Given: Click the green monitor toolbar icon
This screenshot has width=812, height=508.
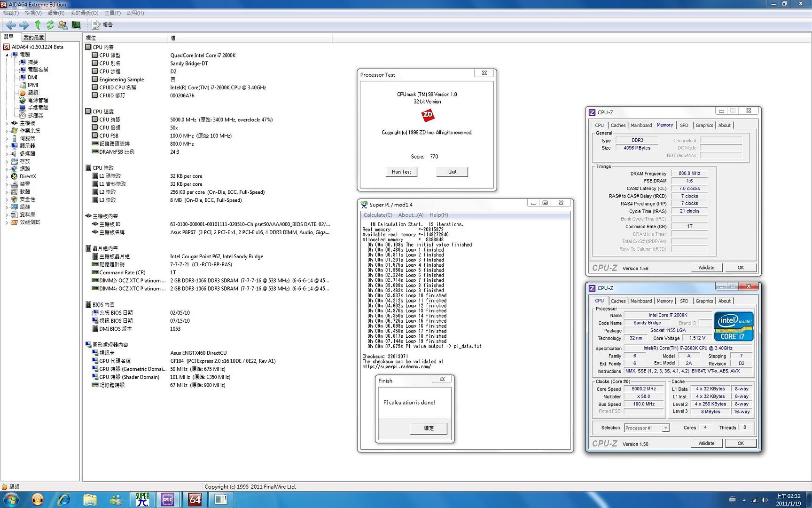Looking at the screenshot, I should tap(76, 25).
